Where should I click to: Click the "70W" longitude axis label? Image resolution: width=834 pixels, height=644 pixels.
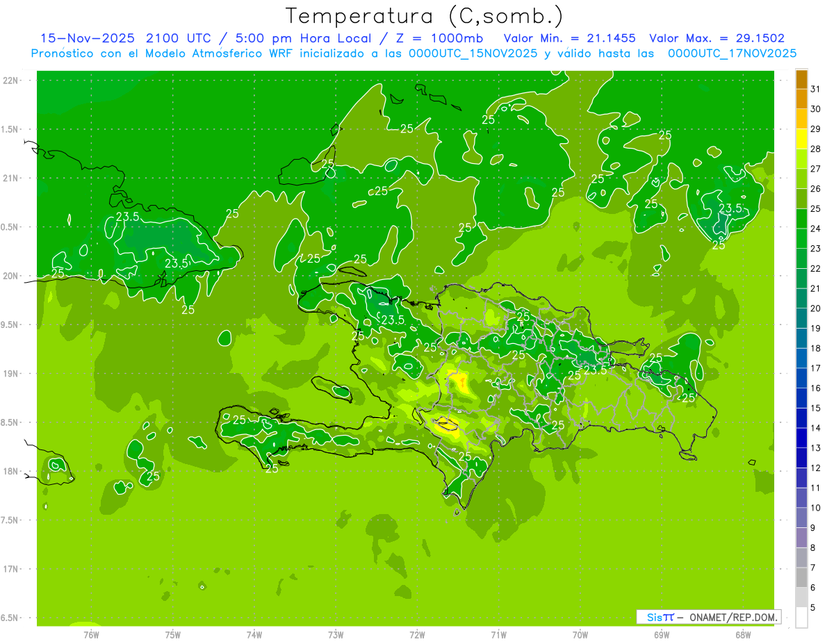tap(580, 634)
